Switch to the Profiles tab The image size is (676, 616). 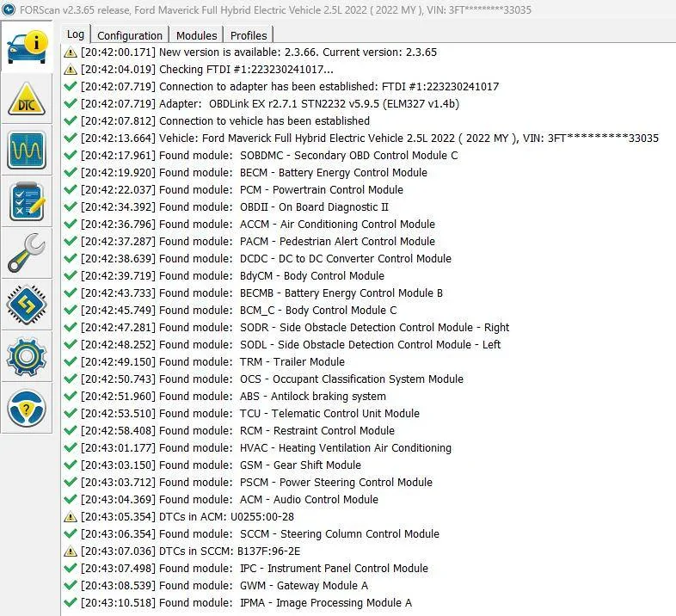[x=249, y=35]
